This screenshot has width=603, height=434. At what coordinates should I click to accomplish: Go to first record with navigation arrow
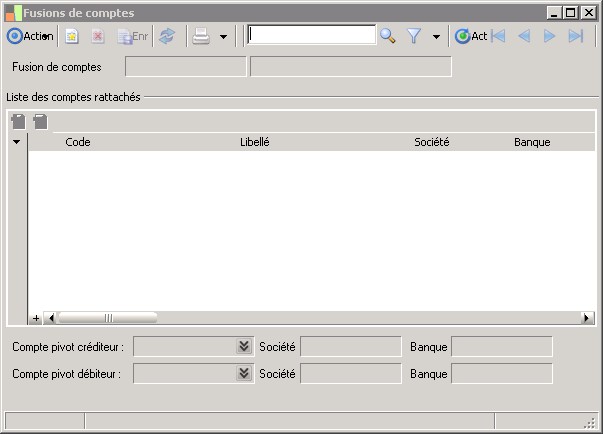pos(498,36)
